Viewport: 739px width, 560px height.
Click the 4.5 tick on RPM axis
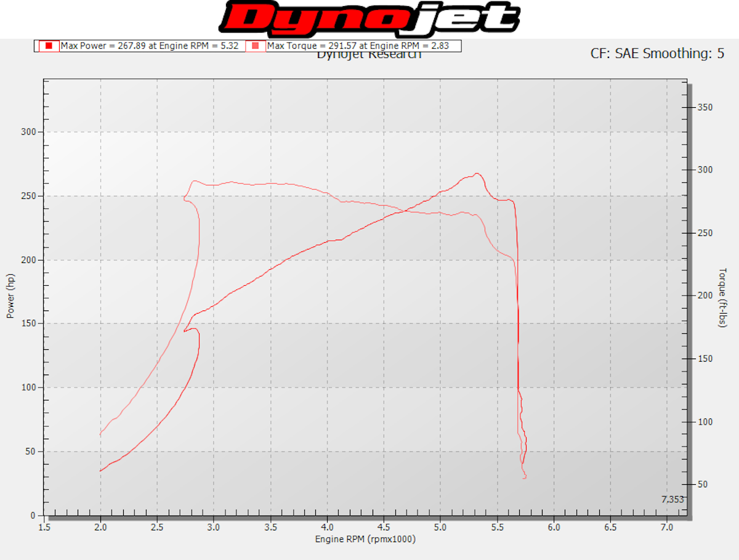tap(384, 527)
